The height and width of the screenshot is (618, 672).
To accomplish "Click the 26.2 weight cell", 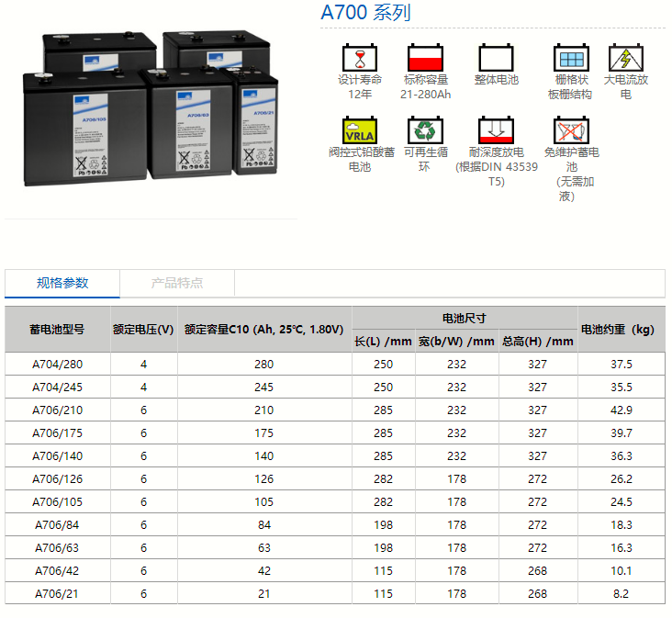I will [621, 479].
